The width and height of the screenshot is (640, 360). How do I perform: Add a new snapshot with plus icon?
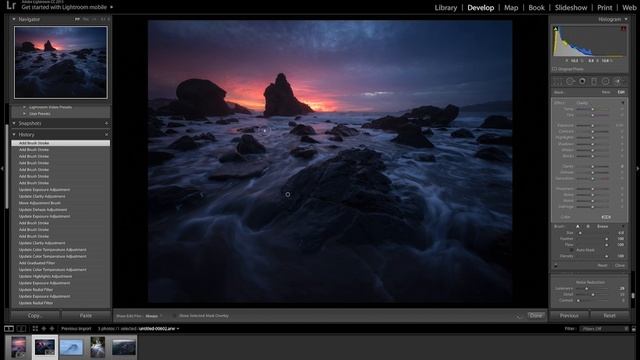click(107, 123)
